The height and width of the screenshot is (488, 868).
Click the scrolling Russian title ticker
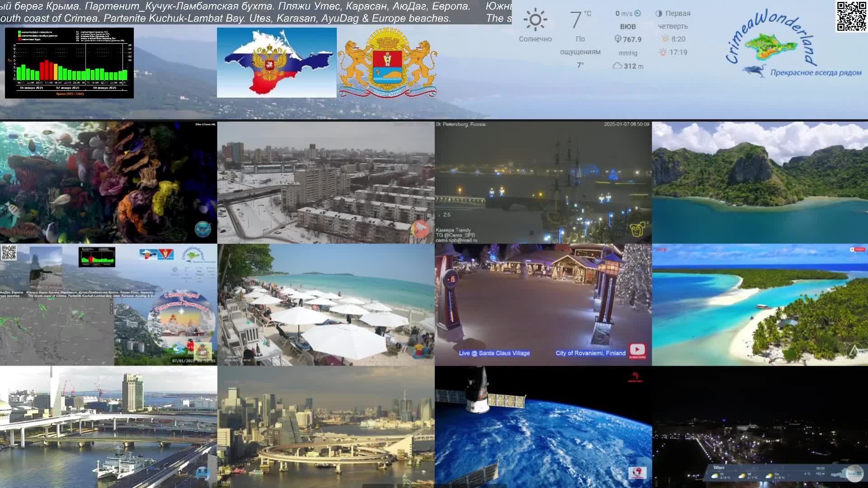pos(235,6)
